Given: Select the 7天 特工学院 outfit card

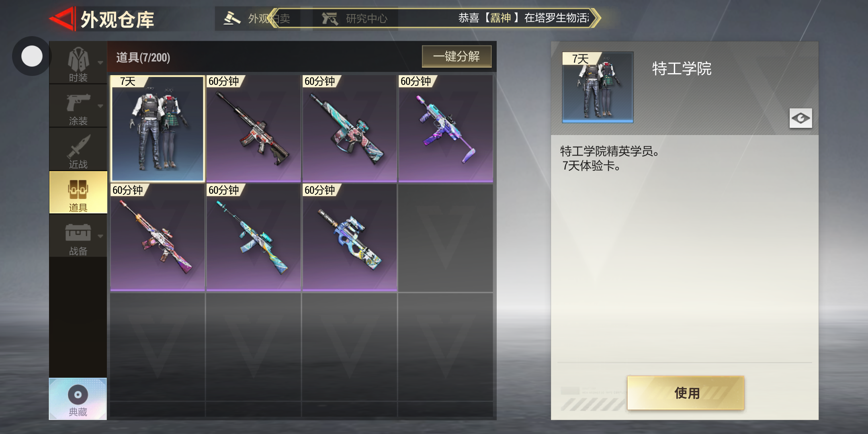Looking at the screenshot, I should coord(158,129).
